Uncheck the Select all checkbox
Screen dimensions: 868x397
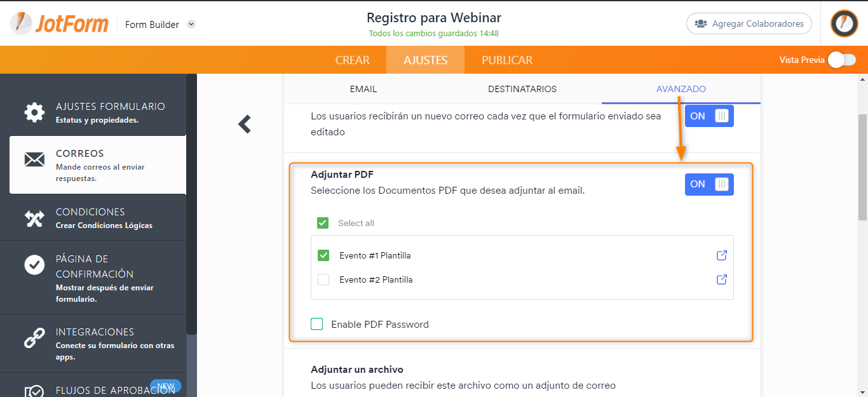[x=323, y=223]
